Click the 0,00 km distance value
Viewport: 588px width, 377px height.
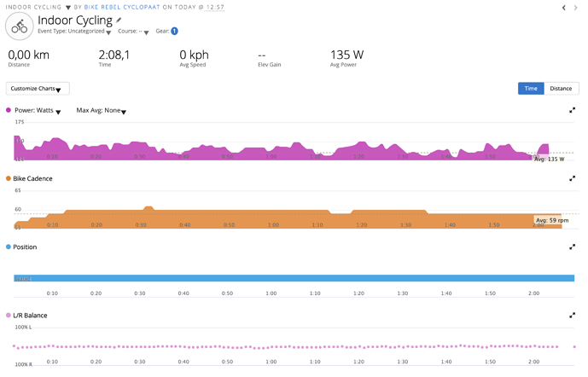[28, 55]
